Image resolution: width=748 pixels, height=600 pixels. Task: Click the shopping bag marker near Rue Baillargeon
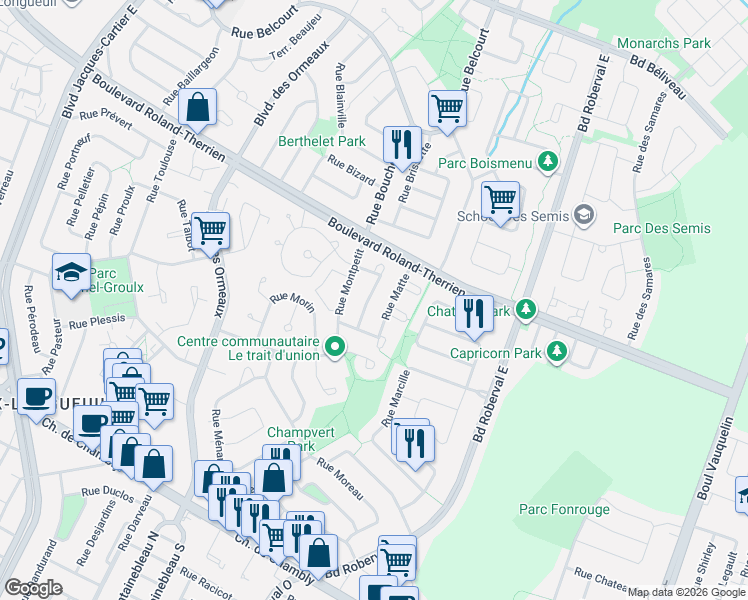[x=197, y=108]
